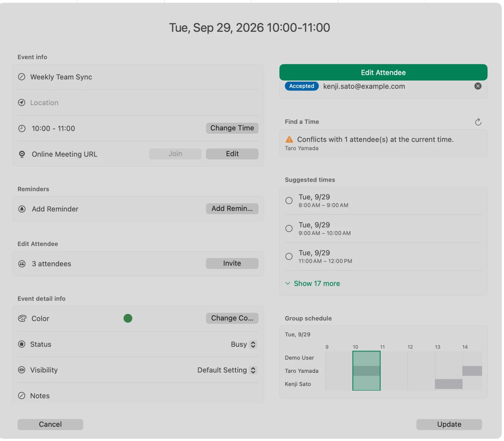This screenshot has height=441, width=504.
Task: Click the 'Conflicts with 1 attendee(s)' message
Action: tap(375, 140)
